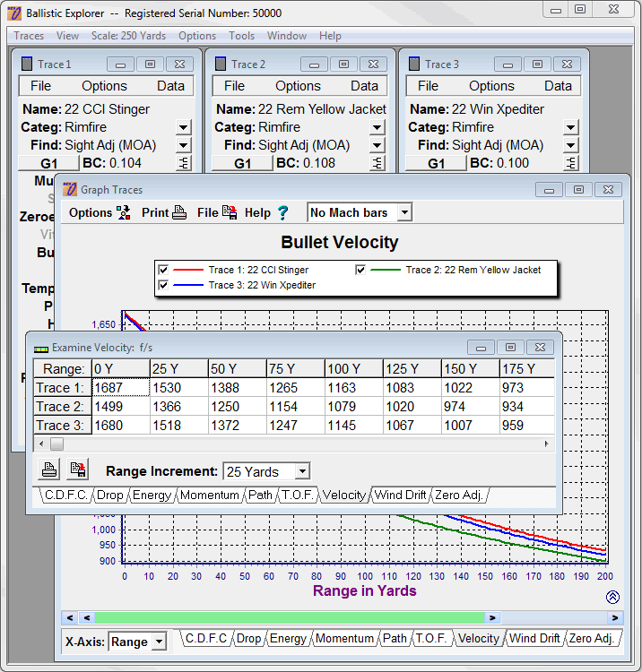Click outer right arrow of graph scrollbar

click(614, 617)
